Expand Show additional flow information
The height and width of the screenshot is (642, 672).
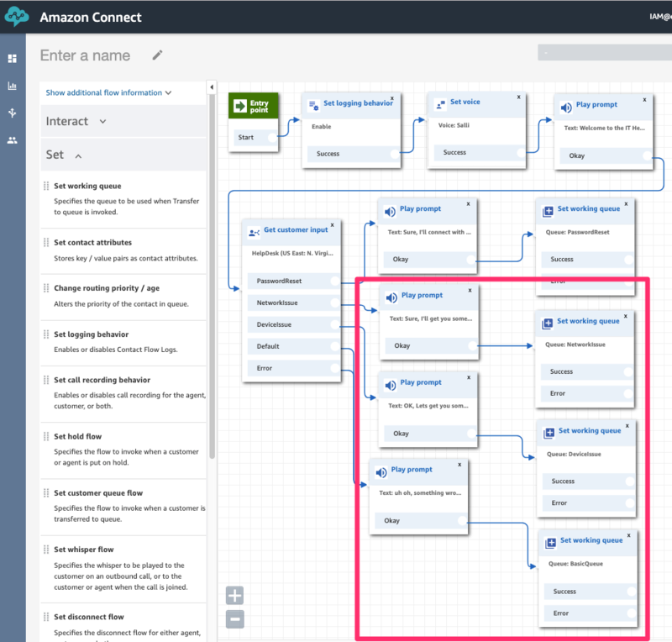click(x=108, y=92)
